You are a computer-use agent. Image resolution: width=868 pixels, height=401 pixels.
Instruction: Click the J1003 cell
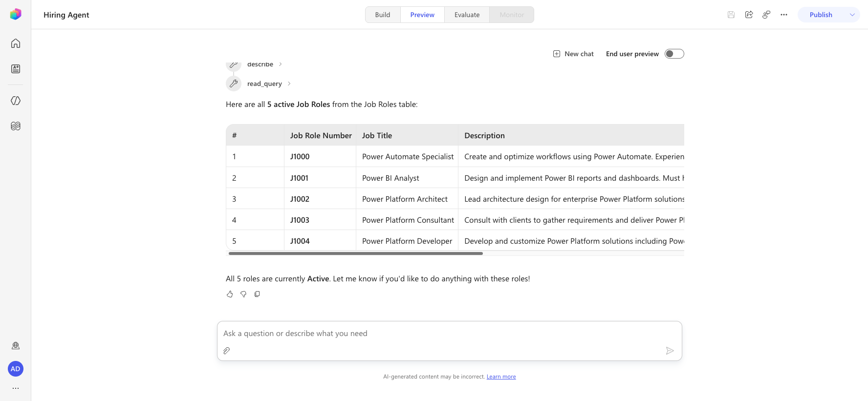pos(320,220)
